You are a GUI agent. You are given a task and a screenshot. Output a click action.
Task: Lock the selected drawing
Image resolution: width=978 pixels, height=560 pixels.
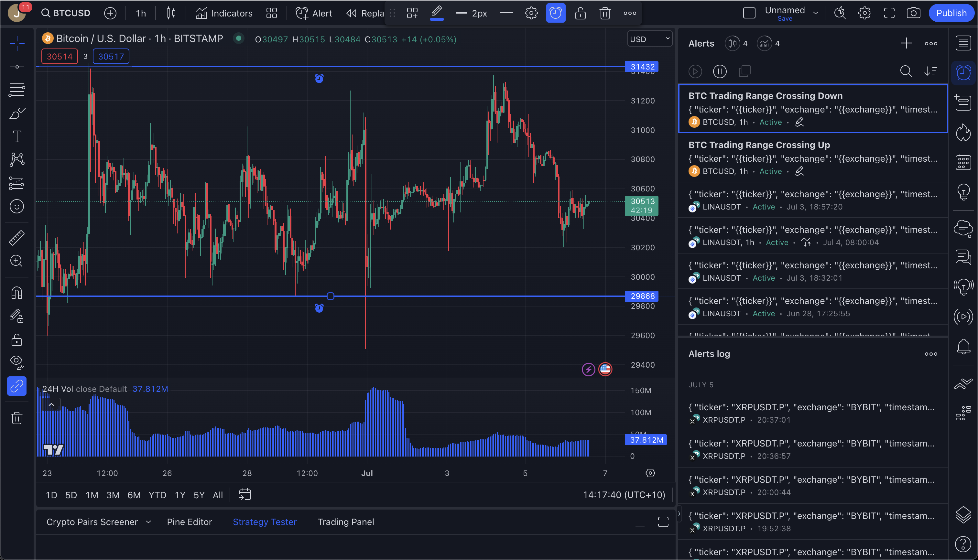click(x=581, y=13)
